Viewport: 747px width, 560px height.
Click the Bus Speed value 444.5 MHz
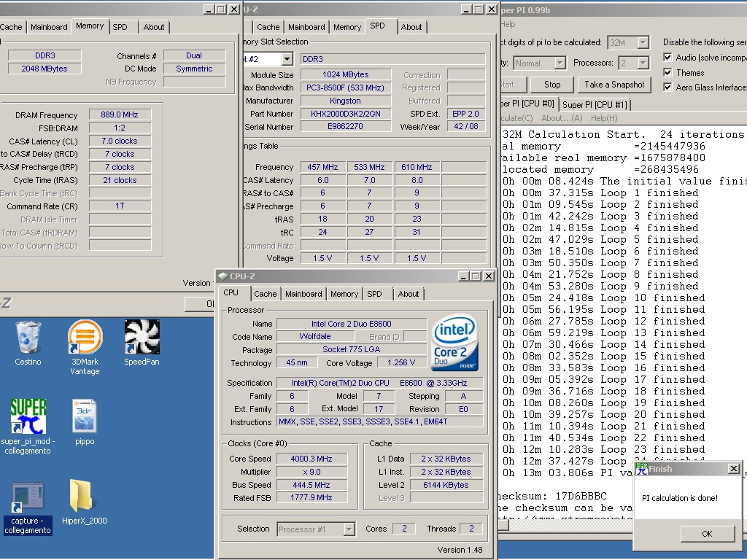point(311,485)
